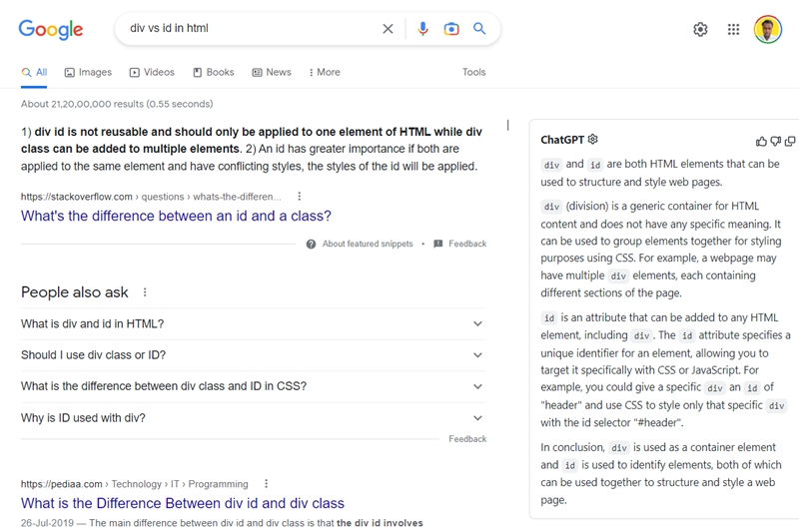Switch to the News tab
The image size is (799, 532).
(x=272, y=72)
